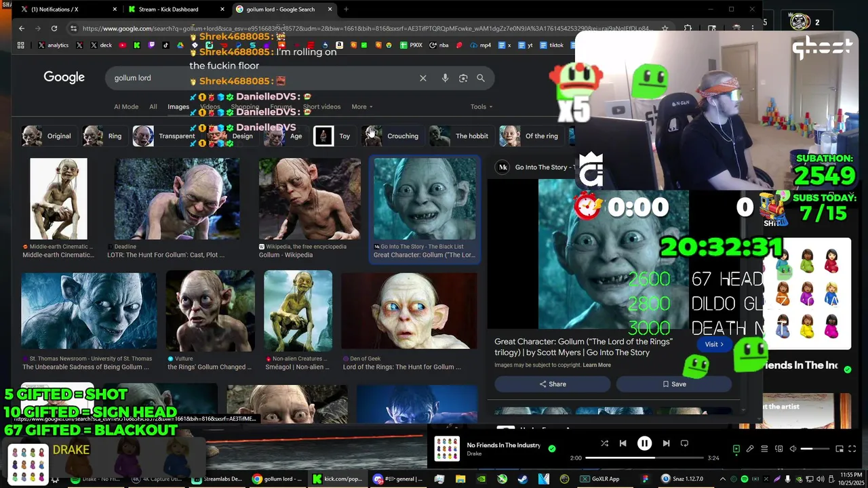This screenshot has width=868, height=488.
Task: Clear the Google search box text
Action: (x=422, y=78)
